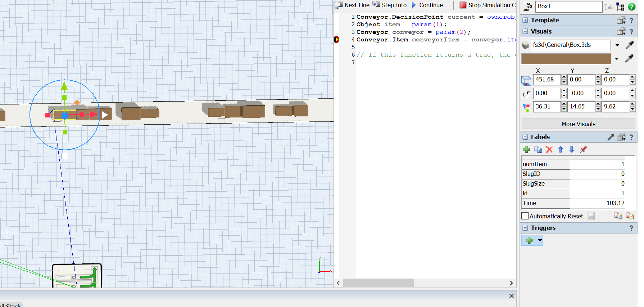The image size is (644, 307).
Task: Move the label up with blue arrow
Action: point(561,150)
